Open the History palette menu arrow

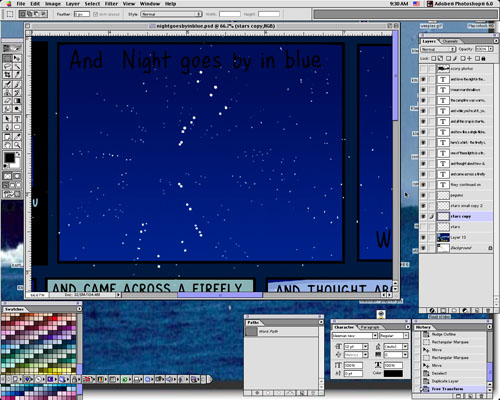pyautogui.click(x=489, y=327)
